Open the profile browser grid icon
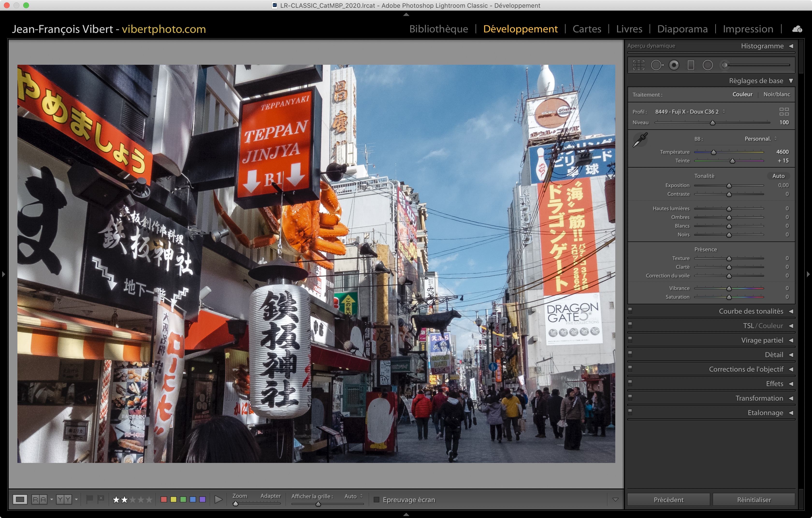This screenshot has width=812, height=518. (x=784, y=112)
